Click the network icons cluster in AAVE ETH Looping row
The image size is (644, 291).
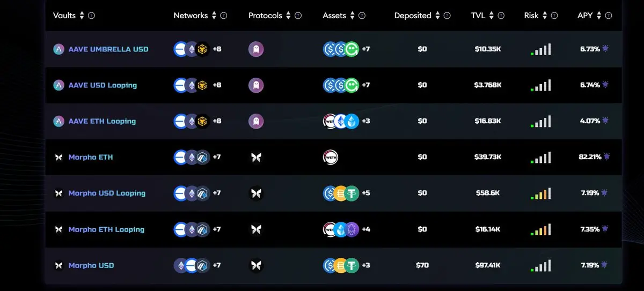[x=192, y=121]
